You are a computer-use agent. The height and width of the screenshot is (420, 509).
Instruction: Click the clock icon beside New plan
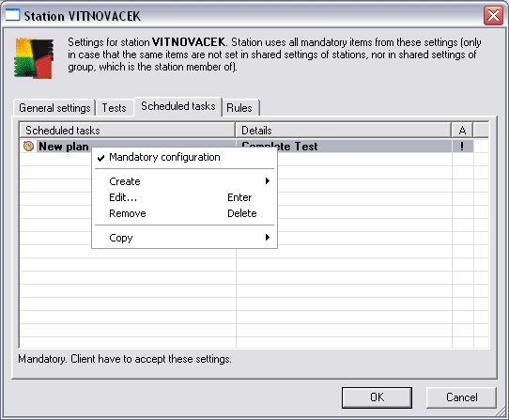pyautogui.click(x=28, y=147)
